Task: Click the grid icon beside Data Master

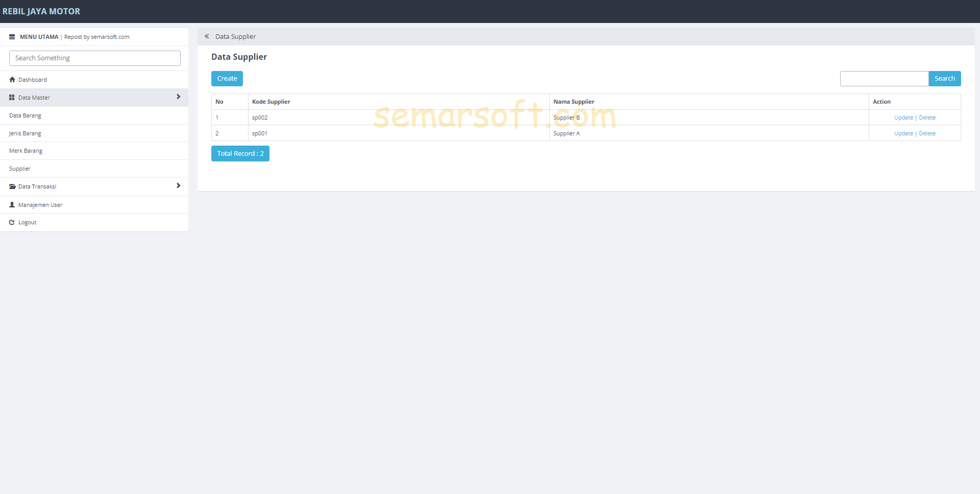Action: click(12, 97)
